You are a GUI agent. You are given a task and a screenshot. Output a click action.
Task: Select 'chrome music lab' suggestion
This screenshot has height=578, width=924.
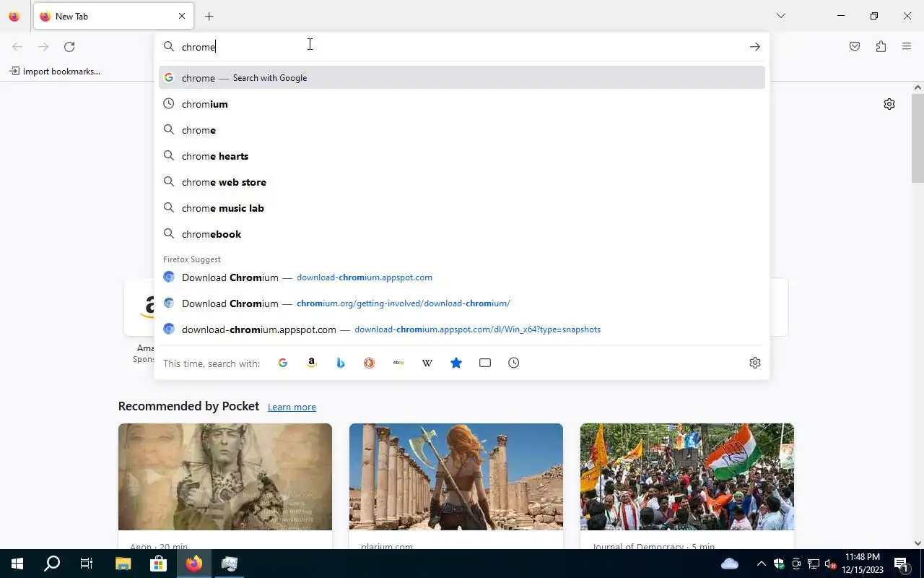coord(462,207)
